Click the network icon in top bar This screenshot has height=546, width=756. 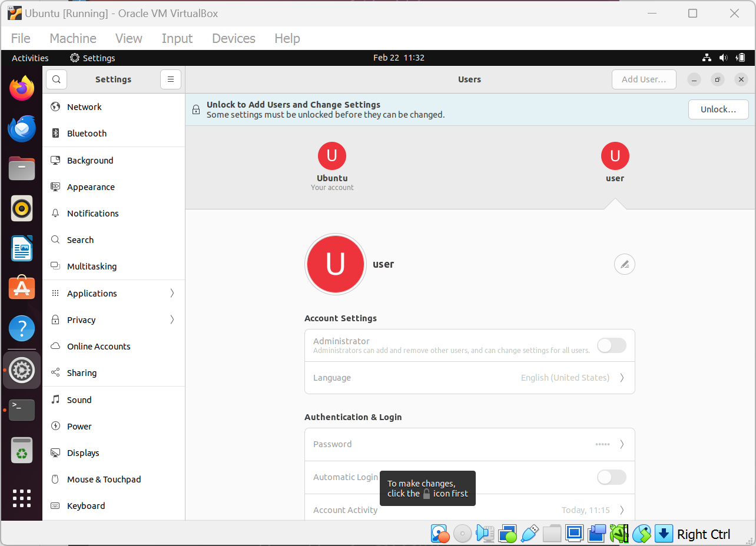click(x=707, y=58)
